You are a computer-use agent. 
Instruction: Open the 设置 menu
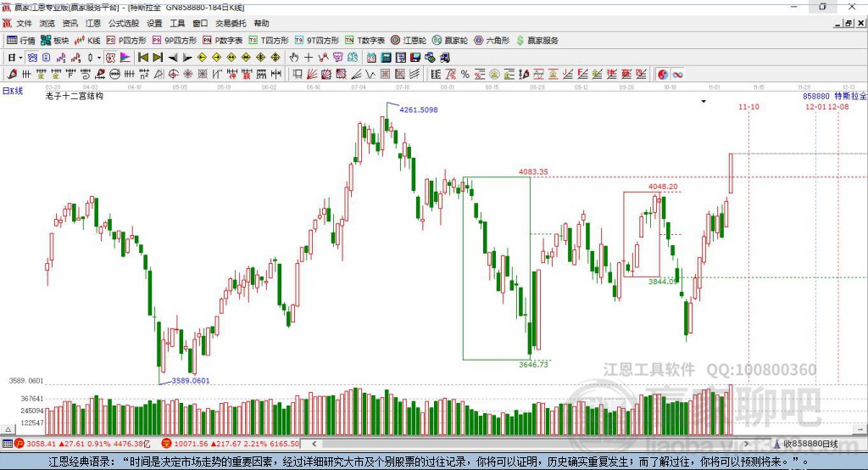point(154,23)
